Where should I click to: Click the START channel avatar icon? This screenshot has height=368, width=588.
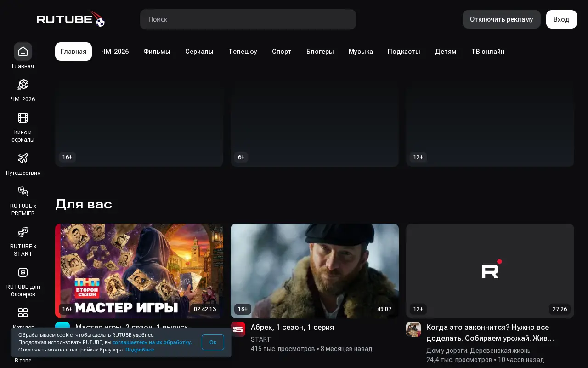click(238, 329)
